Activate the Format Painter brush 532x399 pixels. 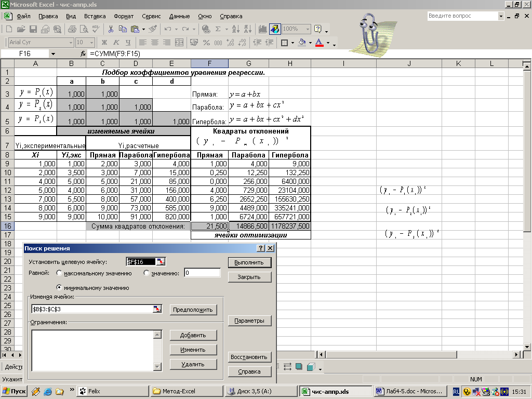click(153, 29)
